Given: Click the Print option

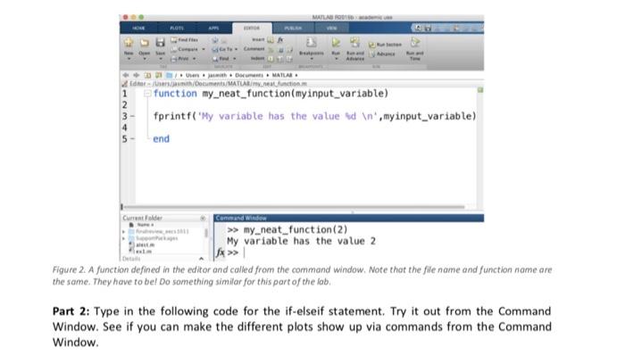Looking at the screenshot, I should 181,59.
